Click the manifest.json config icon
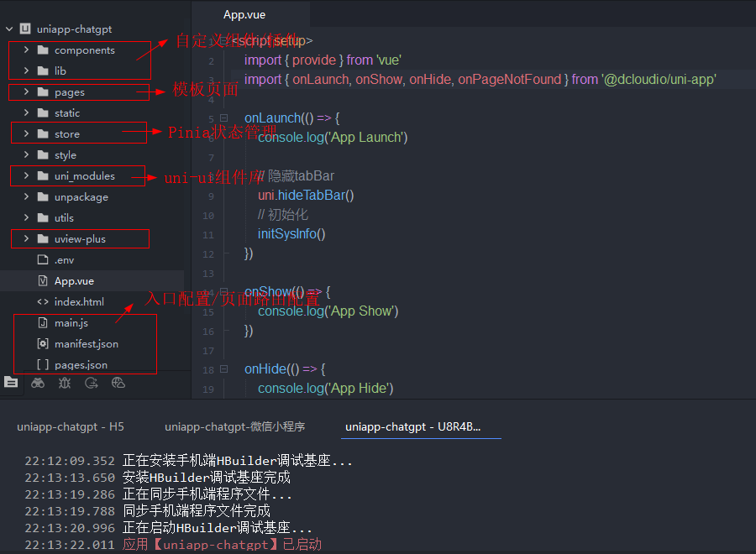Viewport: 756px width, 554px height. pyautogui.click(x=43, y=343)
